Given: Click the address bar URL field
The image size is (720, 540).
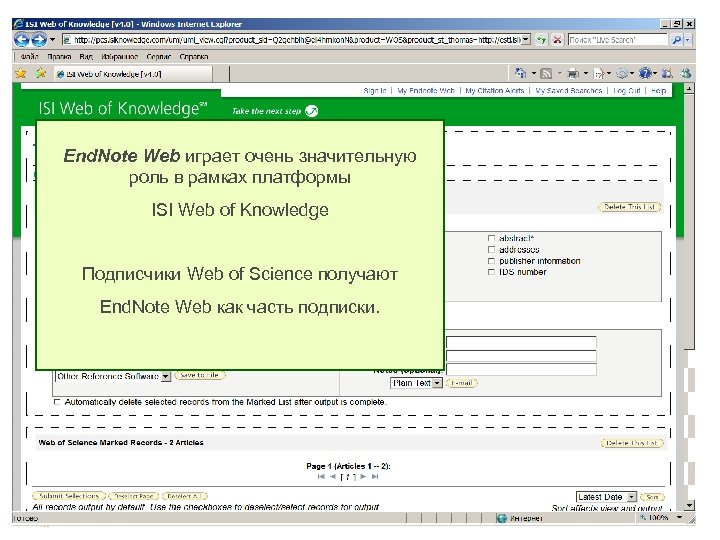Looking at the screenshot, I should click(x=296, y=40).
